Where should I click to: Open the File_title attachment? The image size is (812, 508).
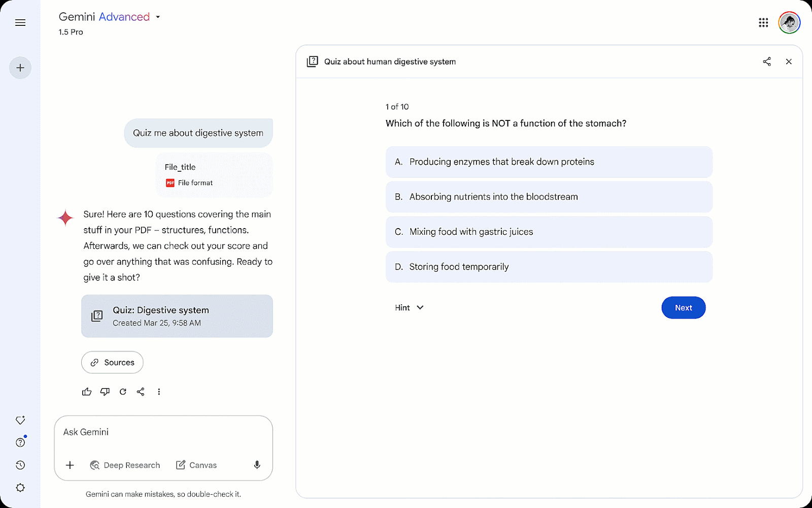tap(214, 175)
